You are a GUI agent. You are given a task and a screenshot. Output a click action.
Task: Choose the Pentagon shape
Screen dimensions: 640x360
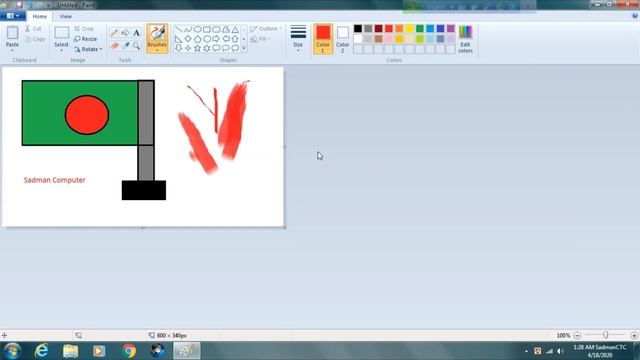click(198, 39)
